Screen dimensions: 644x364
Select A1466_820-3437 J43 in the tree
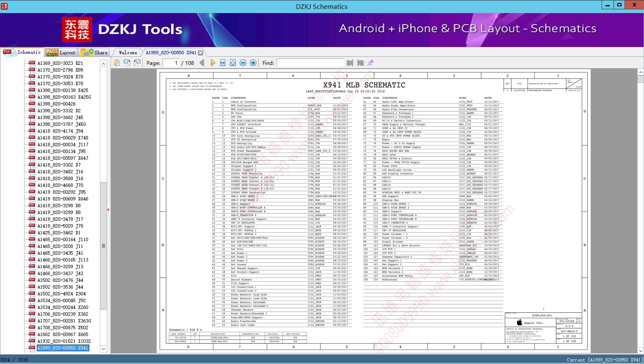pos(60,273)
